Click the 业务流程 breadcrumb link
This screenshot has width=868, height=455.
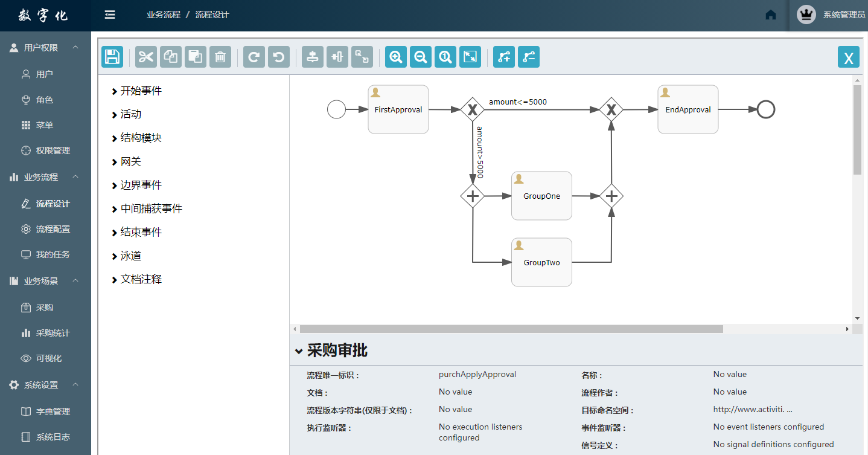pyautogui.click(x=163, y=15)
